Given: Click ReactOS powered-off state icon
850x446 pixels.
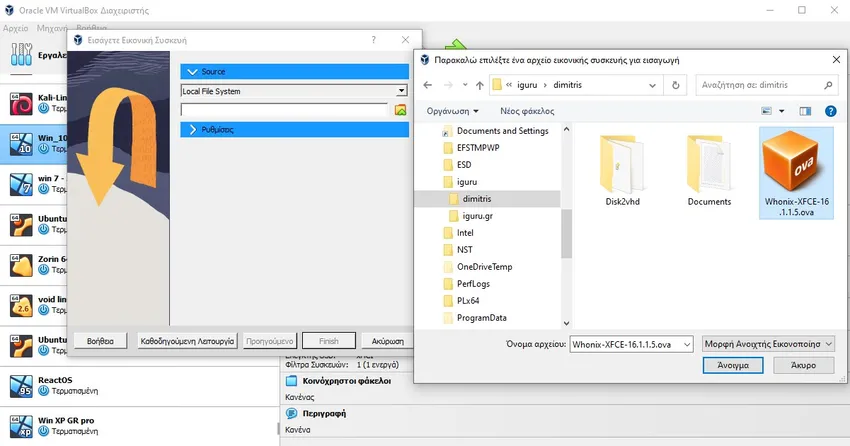Looking at the screenshot, I should point(43,391).
